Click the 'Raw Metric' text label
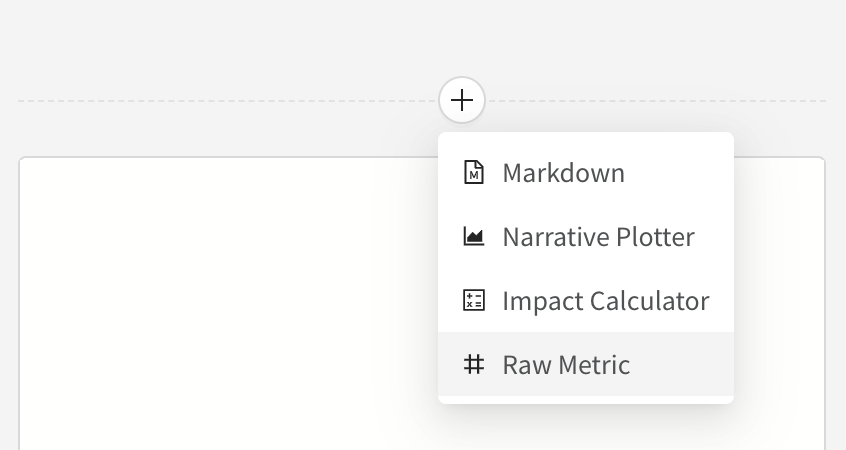Screen dimensions: 846x450 pyautogui.click(x=566, y=365)
